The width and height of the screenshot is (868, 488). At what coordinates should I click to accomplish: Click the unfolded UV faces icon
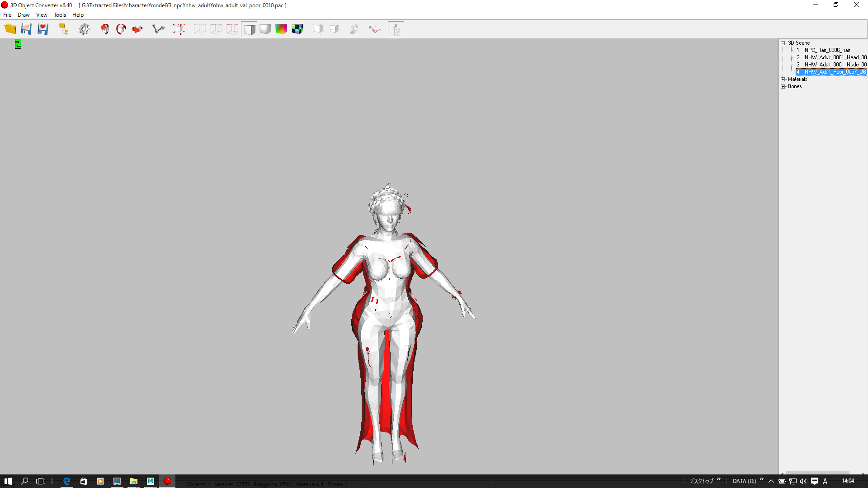click(354, 29)
